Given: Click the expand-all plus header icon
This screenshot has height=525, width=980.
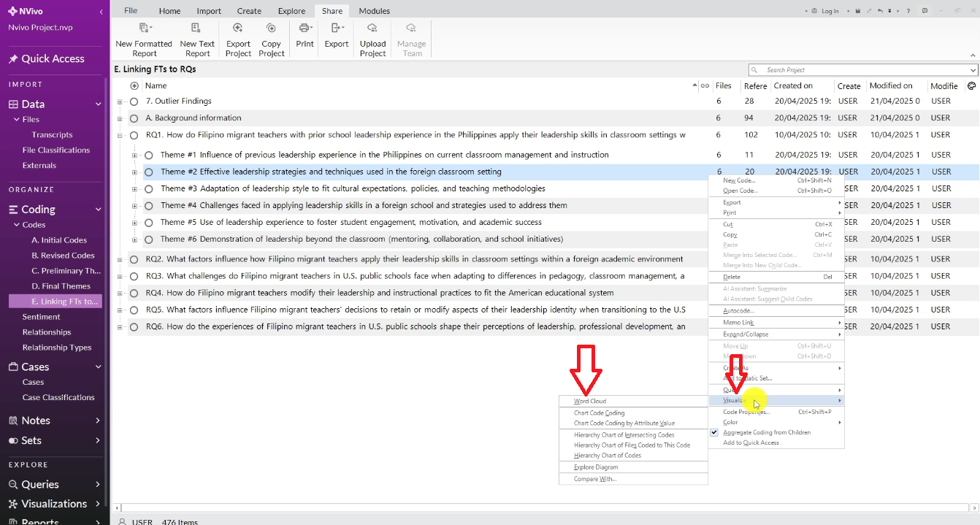Looking at the screenshot, I should (x=134, y=85).
